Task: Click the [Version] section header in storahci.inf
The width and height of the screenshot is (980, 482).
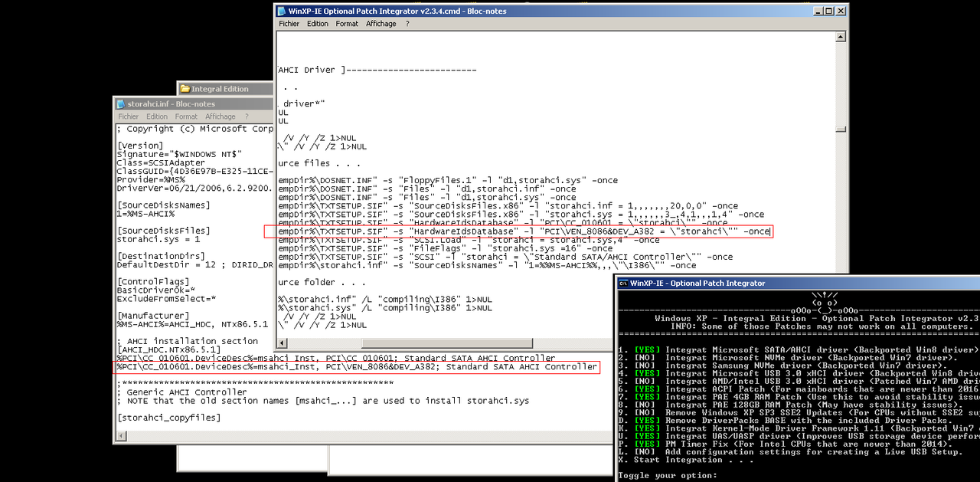Action: 139,146
